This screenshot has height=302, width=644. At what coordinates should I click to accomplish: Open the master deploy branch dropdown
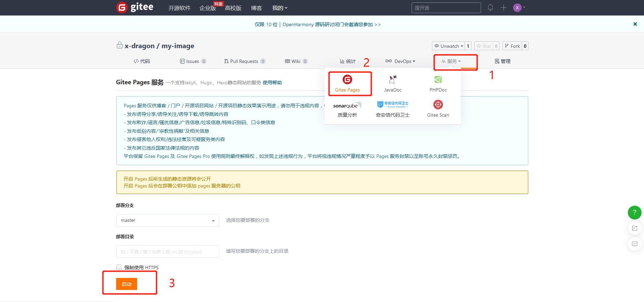tap(168, 220)
